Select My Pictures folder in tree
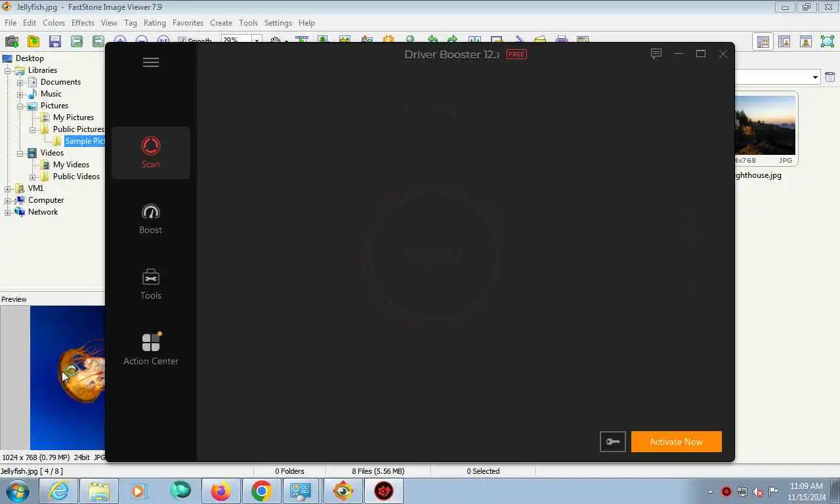Viewport: 840px width, 504px height. pos(73,117)
